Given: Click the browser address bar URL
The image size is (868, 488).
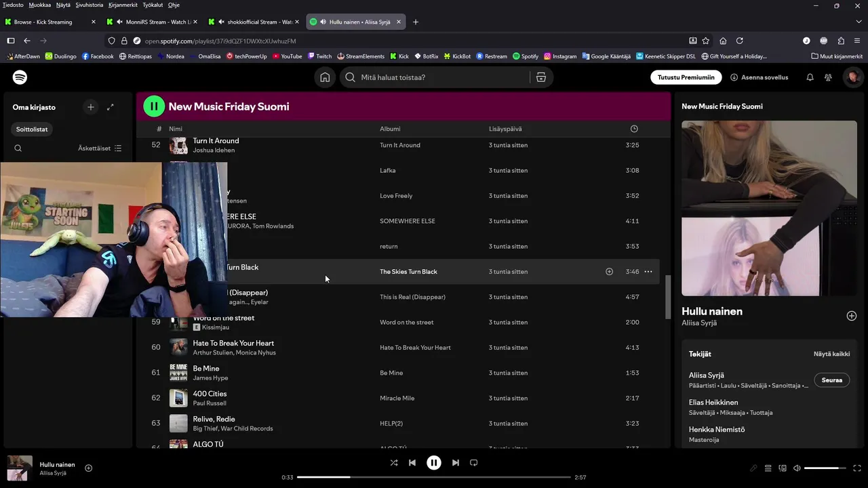Looking at the screenshot, I should (x=220, y=41).
